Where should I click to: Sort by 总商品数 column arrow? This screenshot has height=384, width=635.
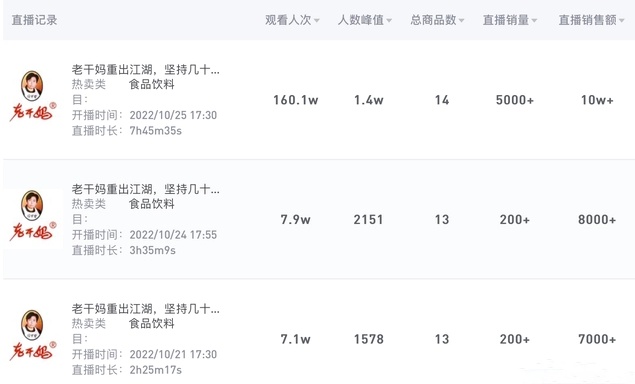[462, 20]
